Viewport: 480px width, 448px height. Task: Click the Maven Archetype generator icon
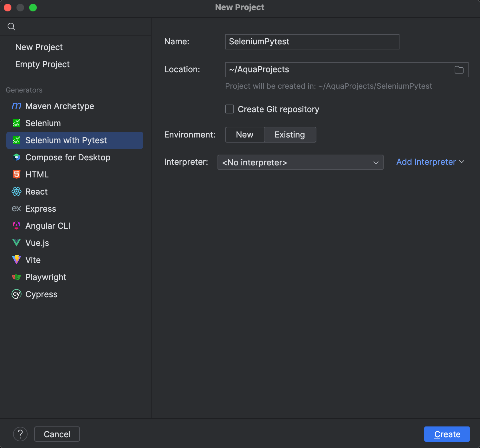[16, 106]
